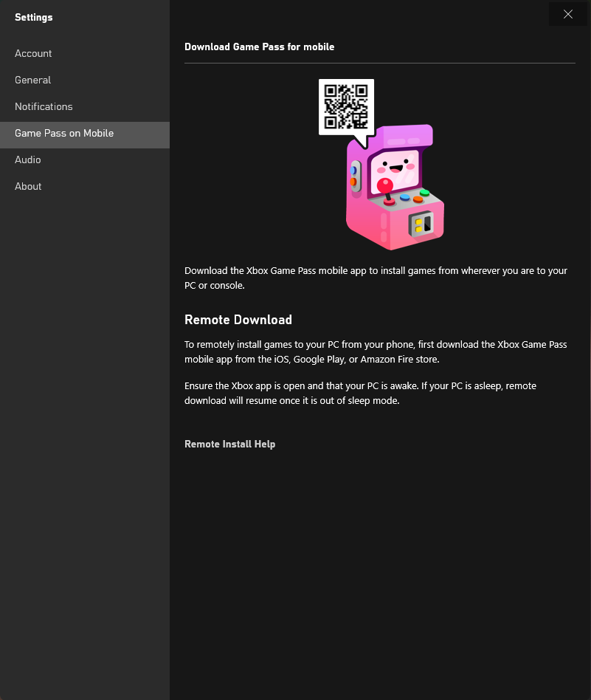Select Game Pass on Mobile section
This screenshot has width=591, height=700.
[x=85, y=134]
